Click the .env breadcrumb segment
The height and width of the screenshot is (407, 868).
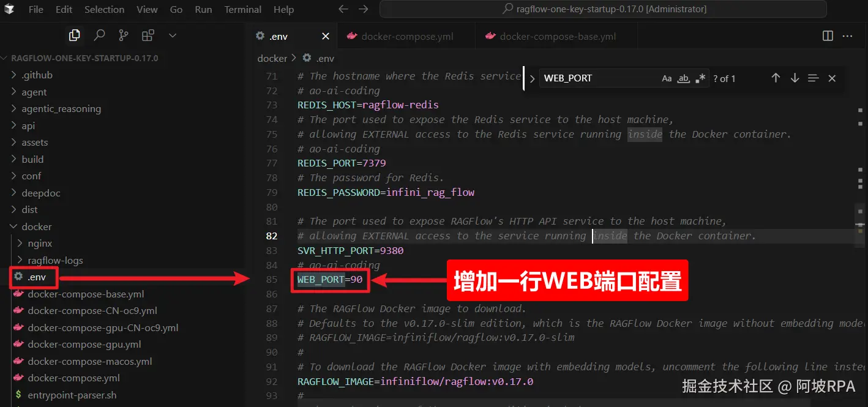[319, 58]
